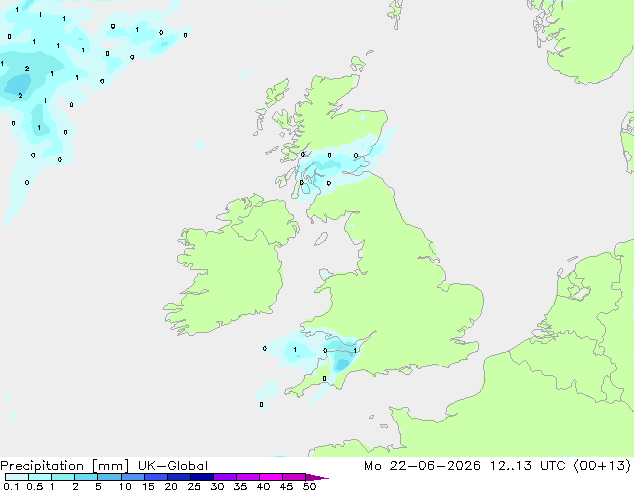Click the 'Mo 22-06-2026' date text
This screenshot has height=490, width=634.
pyautogui.click(x=422, y=466)
